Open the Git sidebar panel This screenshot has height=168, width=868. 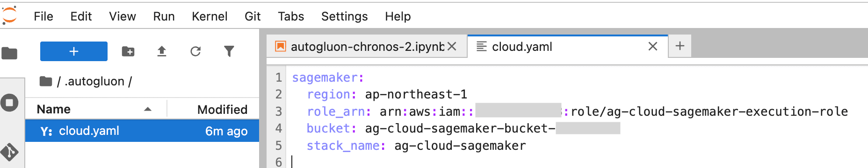(x=9, y=152)
